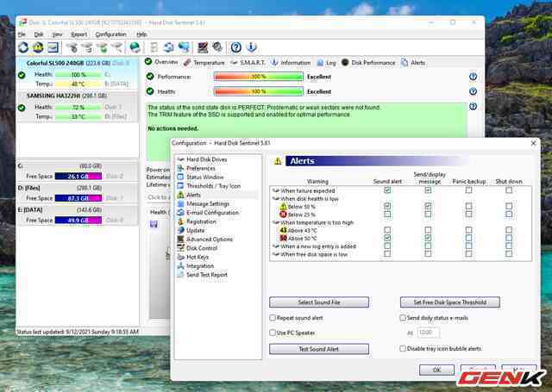The width and height of the screenshot is (552, 392).
Task: Enable Shut down for Above 50 °C
Action: point(509,238)
